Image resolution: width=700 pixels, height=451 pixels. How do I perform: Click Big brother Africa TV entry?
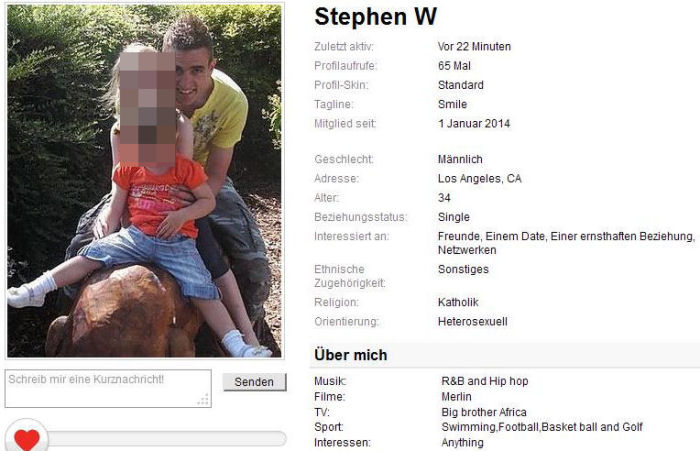pyautogui.click(x=484, y=412)
